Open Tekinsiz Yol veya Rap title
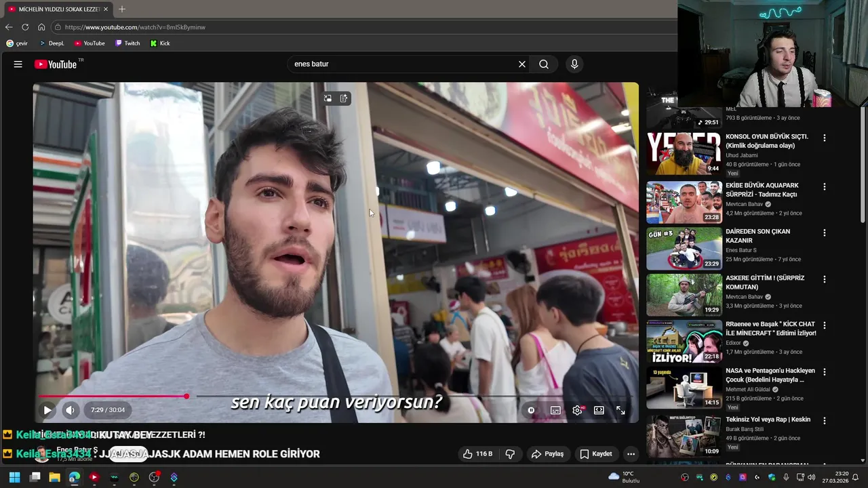Viewport: 868px width, 488px height. click(768, 420)
